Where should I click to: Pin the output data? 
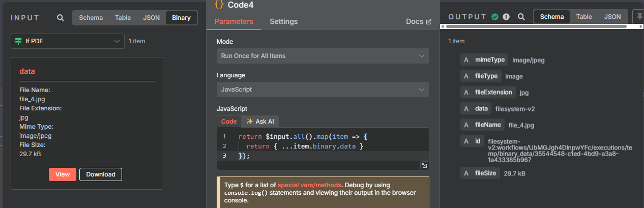point(639,17)
